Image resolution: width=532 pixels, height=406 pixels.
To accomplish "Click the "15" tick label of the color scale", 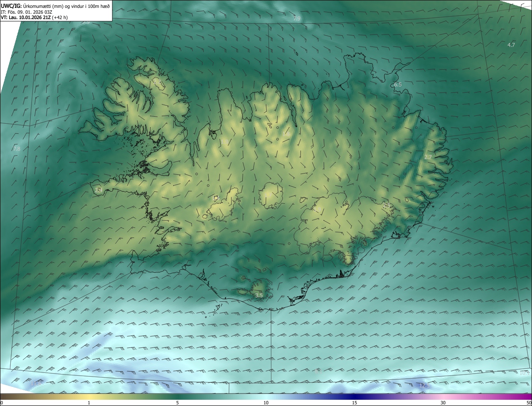I will click(355, 403).
